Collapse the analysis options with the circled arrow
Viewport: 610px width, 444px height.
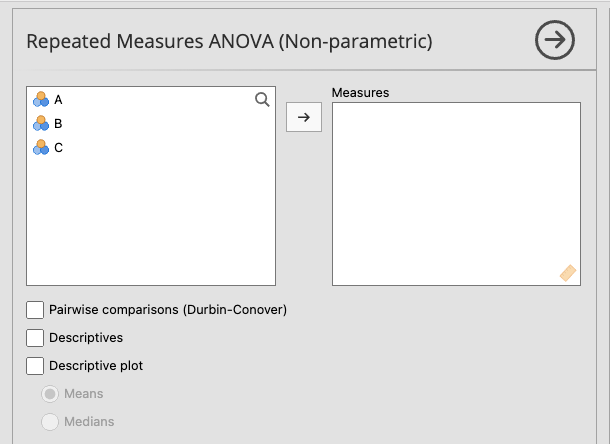click(x=555, y=40)
